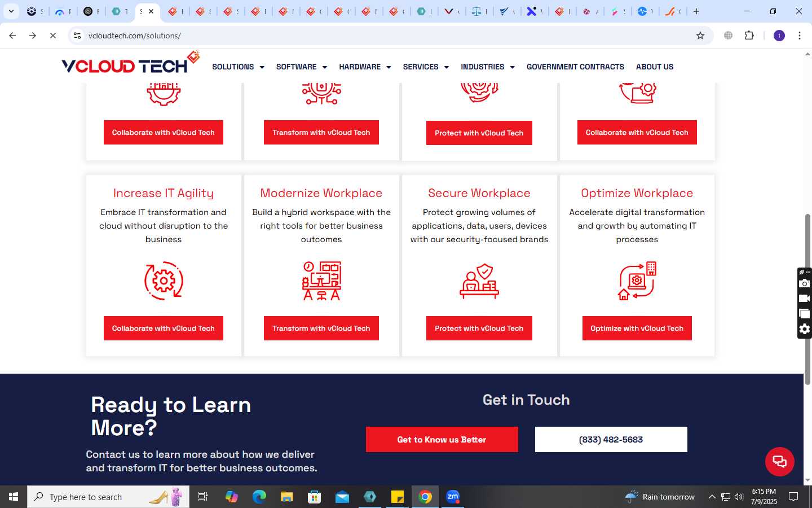
Task: Click the Optimize with vCloud Tech button
Action: (x=637, y=329)
